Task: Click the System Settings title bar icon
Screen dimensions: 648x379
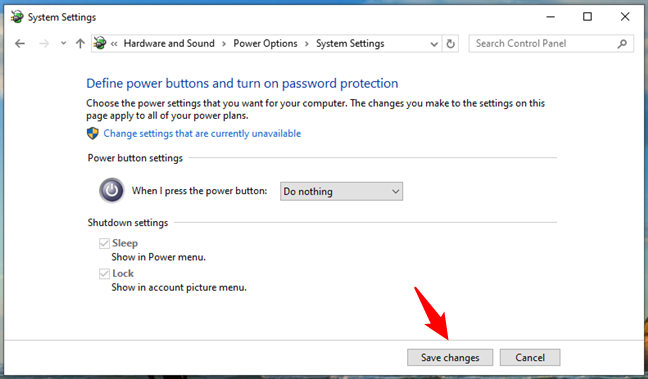Action: (17, 17)
